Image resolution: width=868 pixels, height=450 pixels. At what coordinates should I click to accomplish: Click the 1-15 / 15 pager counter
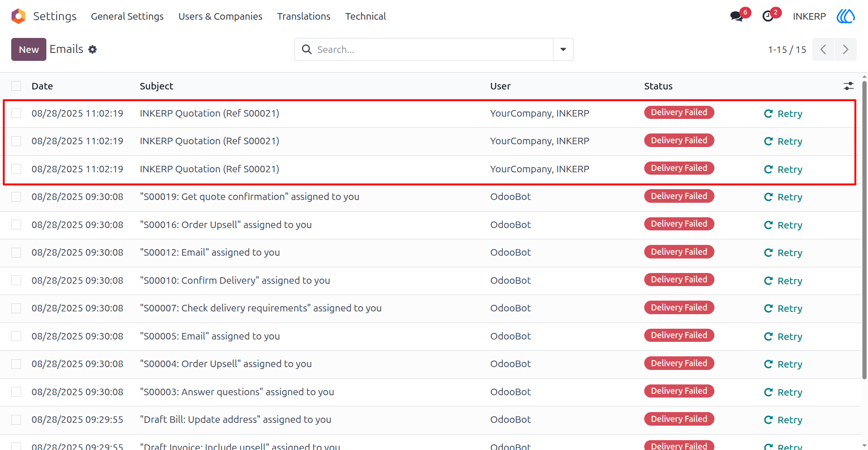(x=787, y=50)
